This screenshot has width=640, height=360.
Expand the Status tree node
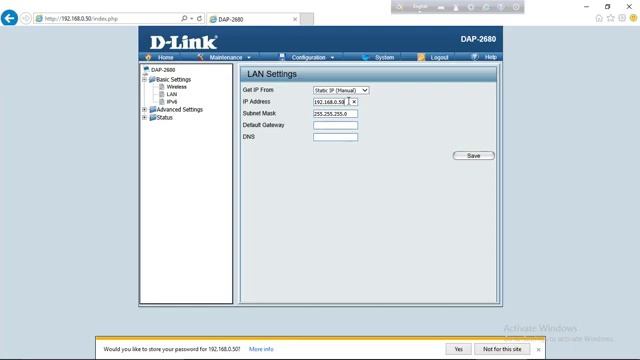144,118
